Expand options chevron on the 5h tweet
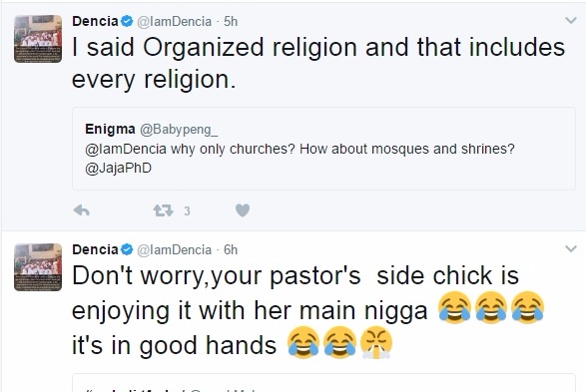The image size is (586, 392). (x=571, y=20)
